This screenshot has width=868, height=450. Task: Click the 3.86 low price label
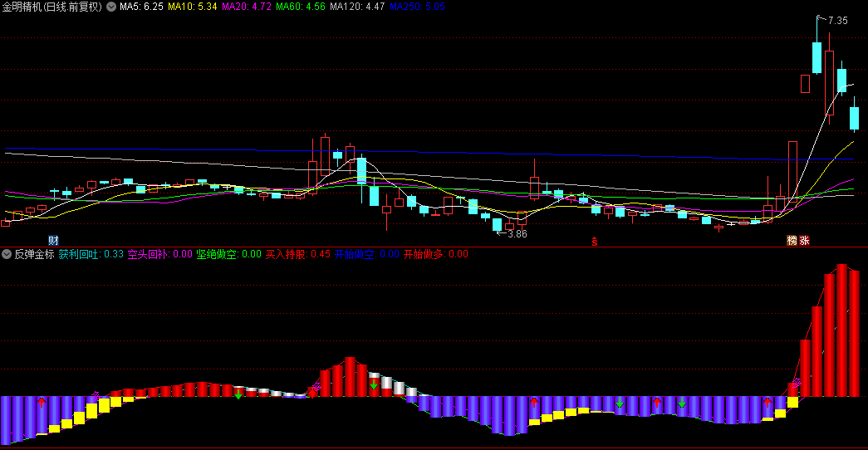[517, 234]
